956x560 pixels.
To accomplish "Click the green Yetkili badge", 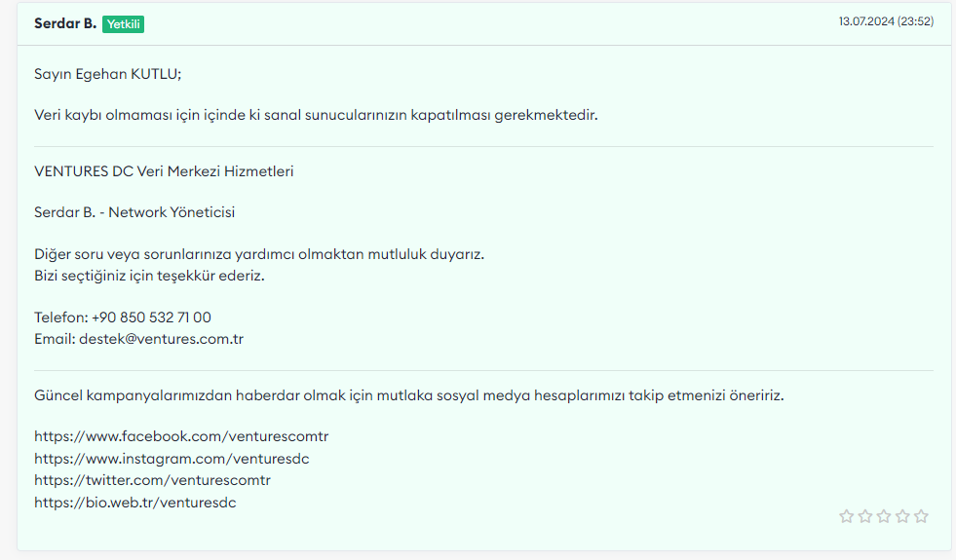I will tap(123, 24).
